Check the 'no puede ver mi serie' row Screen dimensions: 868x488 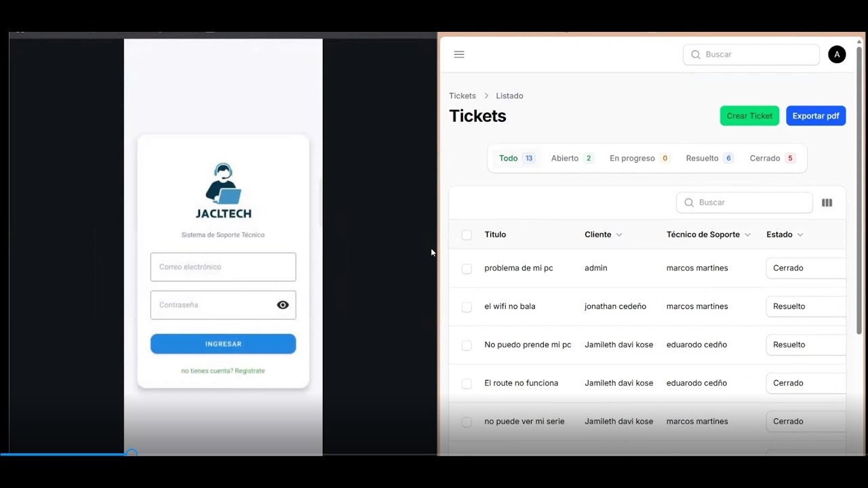click(467, 422)
